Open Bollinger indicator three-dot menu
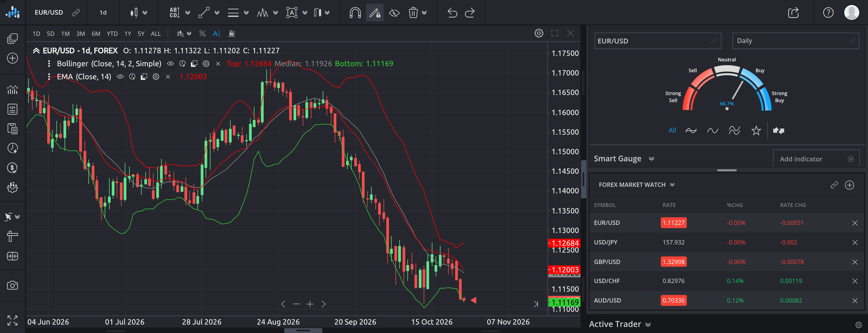This screenshot has width=868, height=333. click(49, 64)
